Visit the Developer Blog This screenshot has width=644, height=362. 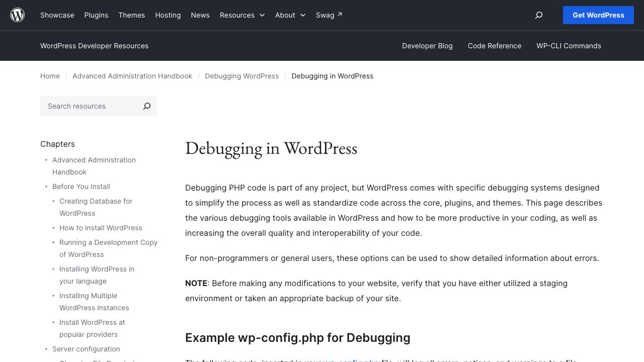[427, 46]
